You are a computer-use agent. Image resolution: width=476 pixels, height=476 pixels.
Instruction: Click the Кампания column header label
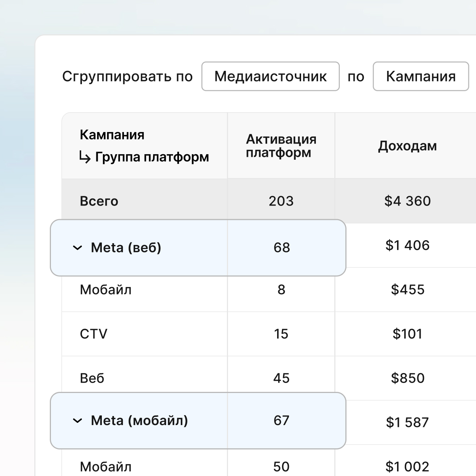pos(112,135)
